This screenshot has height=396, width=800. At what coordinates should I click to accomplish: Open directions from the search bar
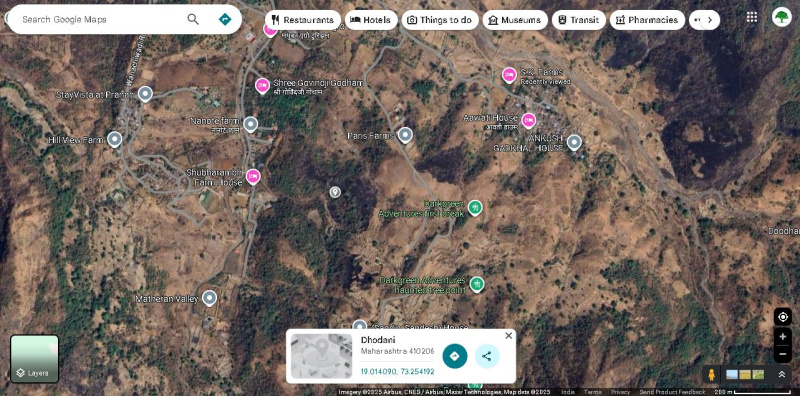[x=224, y=19]
